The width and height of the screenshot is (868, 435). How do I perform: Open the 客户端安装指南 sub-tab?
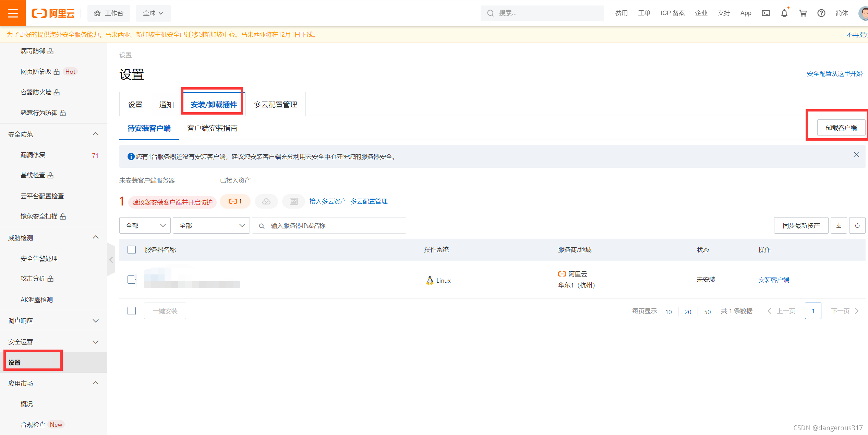[212, 128]
